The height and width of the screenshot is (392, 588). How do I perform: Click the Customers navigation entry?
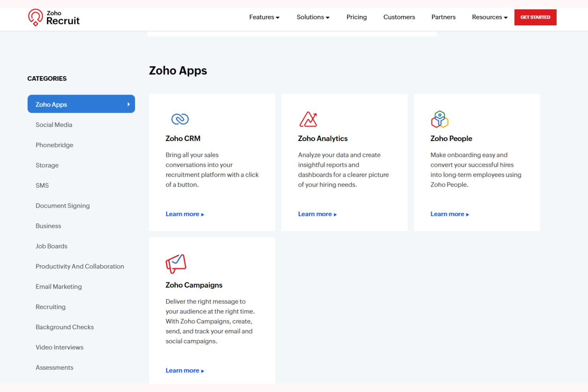point(399,17)
